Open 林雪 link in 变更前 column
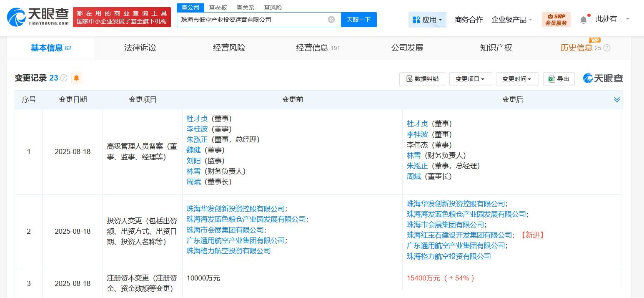This screenshot has height=298, width=644. 193,171
